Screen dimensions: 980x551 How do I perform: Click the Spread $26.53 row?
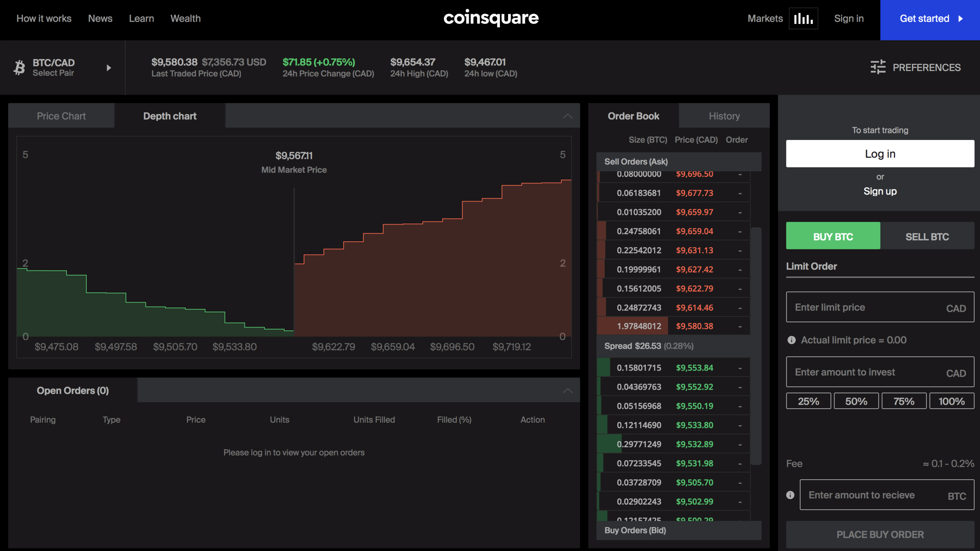point(673,346)
